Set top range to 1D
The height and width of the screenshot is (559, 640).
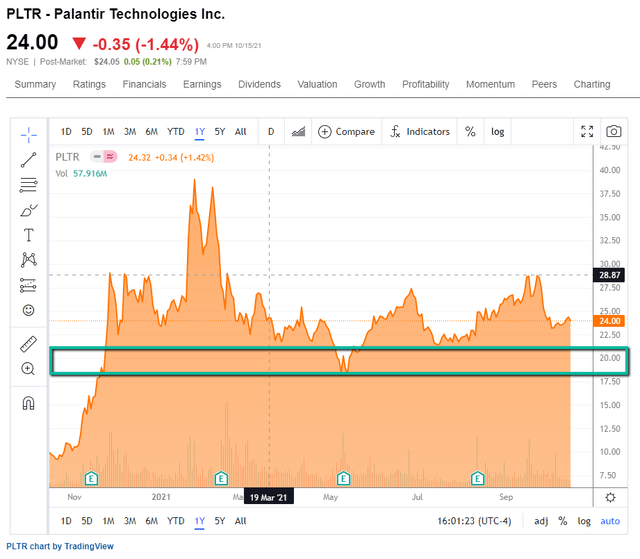point(66,132)
